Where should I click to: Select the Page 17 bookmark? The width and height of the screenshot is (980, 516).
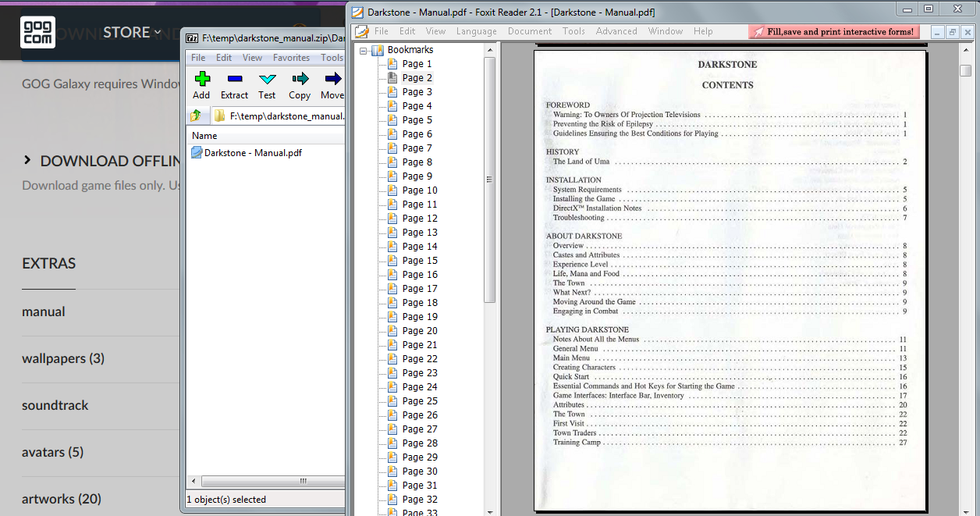point(420,289)
